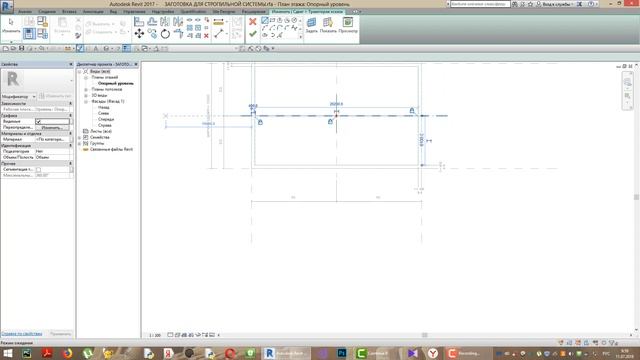Close the Свойства properties panel
Image resolution: width=640 pixels, height=360 pixels.
(71, 64)
